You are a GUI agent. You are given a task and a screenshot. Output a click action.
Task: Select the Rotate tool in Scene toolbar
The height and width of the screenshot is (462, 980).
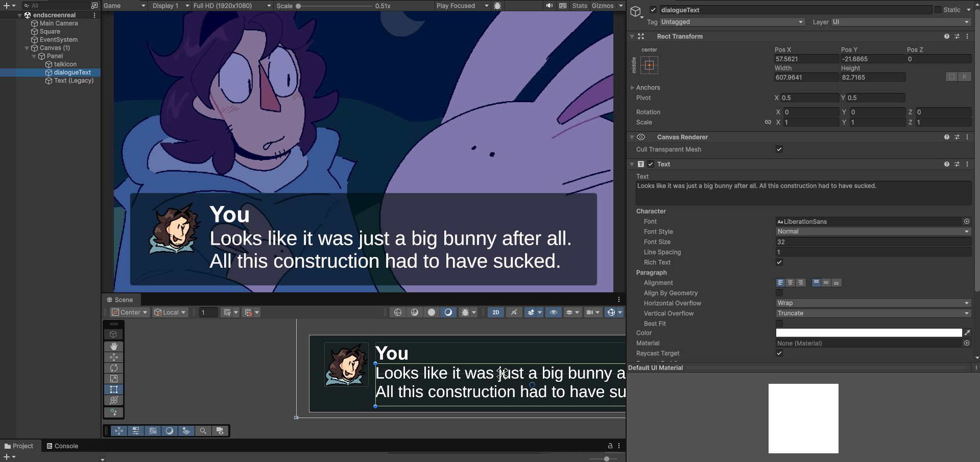tap(113, 368)
